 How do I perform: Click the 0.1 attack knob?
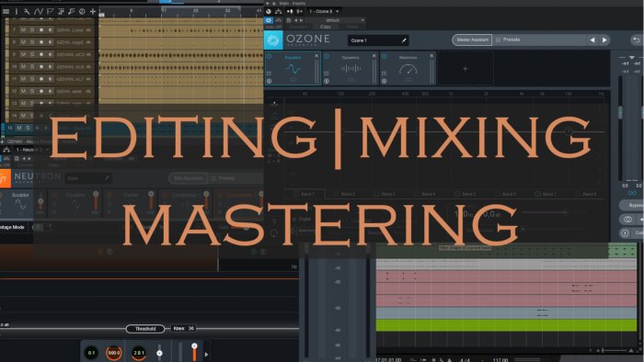(91, 353)
